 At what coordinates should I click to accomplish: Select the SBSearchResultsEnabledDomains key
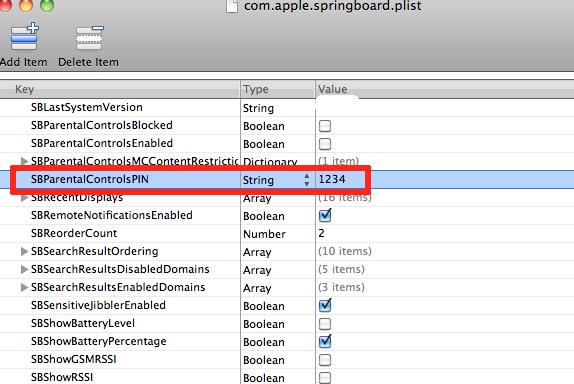pyautogui.click(x=118, y=287)
